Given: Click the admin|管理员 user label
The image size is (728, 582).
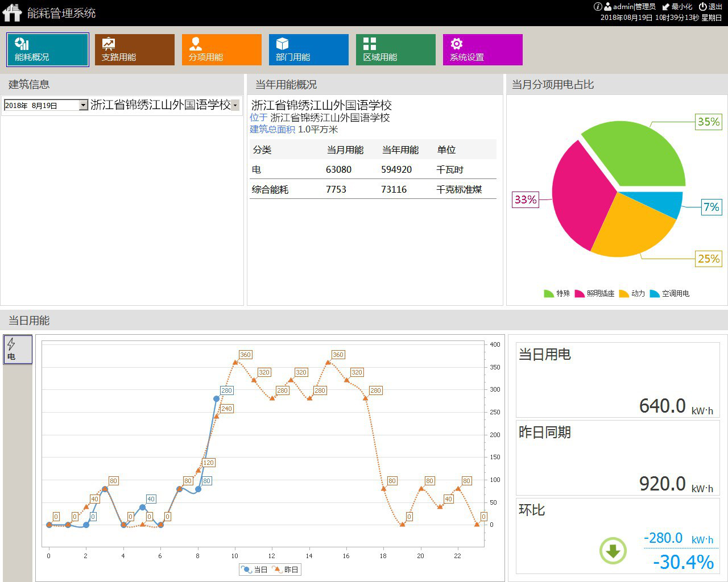Looking at the screenshot, I should pyautogui.click(x=630, y=7).
